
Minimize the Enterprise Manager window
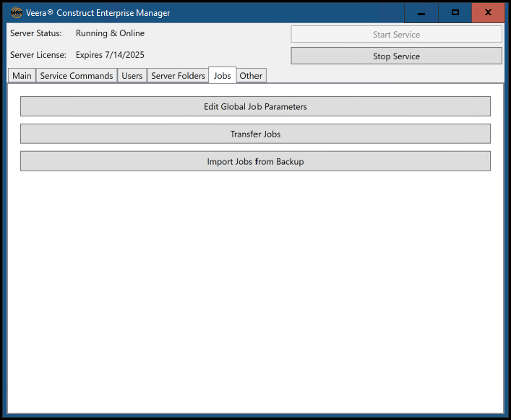(421, 13)
